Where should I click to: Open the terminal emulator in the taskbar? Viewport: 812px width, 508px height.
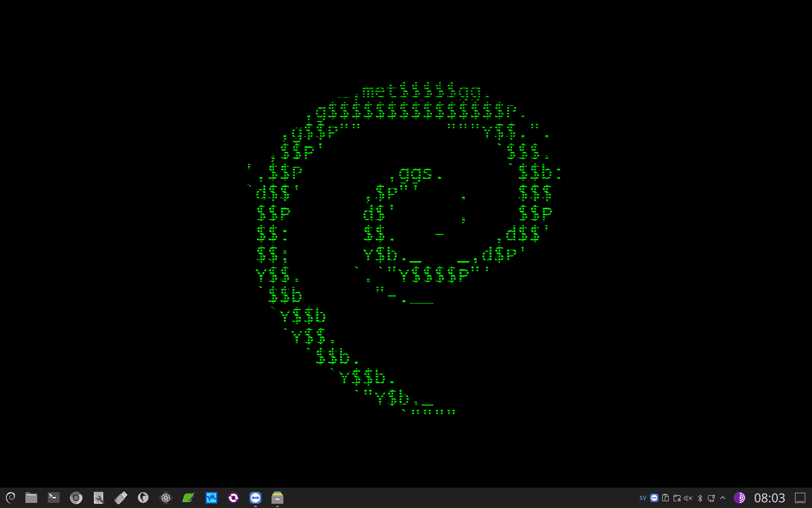(54, 497)
